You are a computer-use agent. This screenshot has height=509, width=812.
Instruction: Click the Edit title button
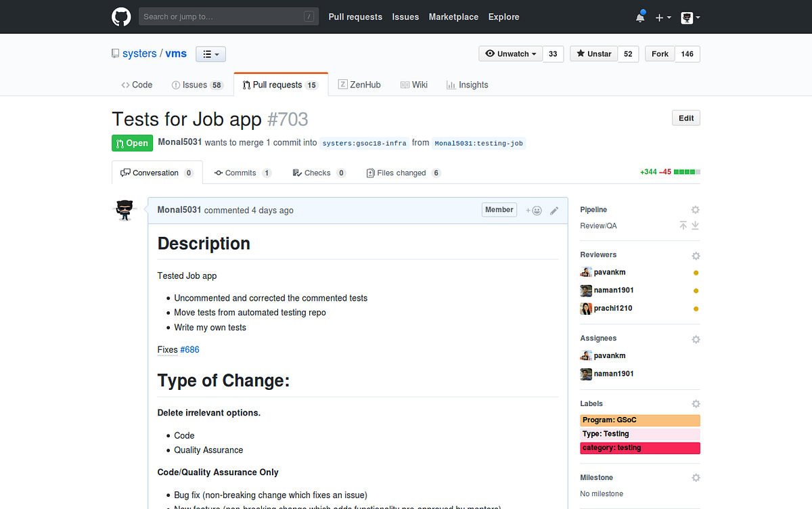pos(686,118)
